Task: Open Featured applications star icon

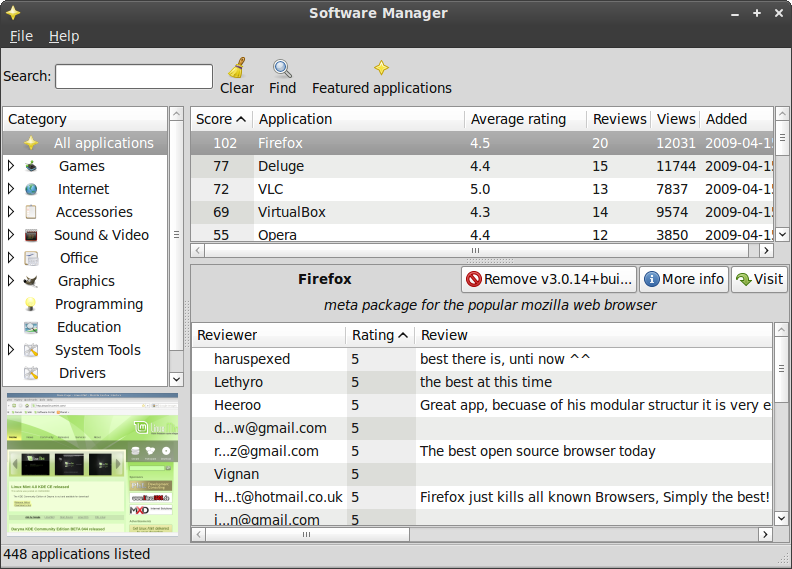Action: (x=381, y=67)
